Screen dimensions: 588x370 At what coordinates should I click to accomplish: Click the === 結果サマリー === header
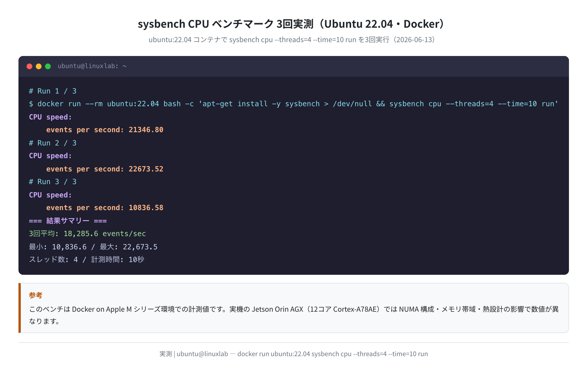[68, 221]
